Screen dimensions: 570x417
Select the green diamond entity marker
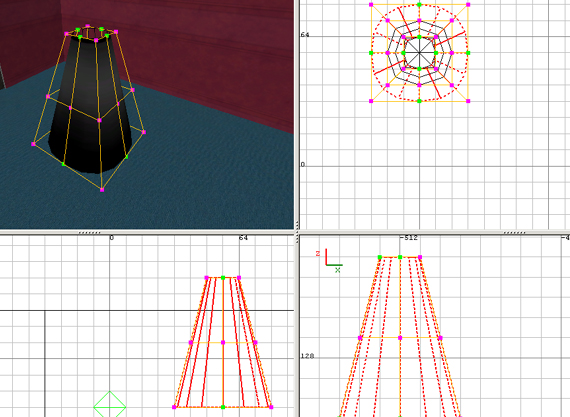pyautogui.click(x=110, y=404)
